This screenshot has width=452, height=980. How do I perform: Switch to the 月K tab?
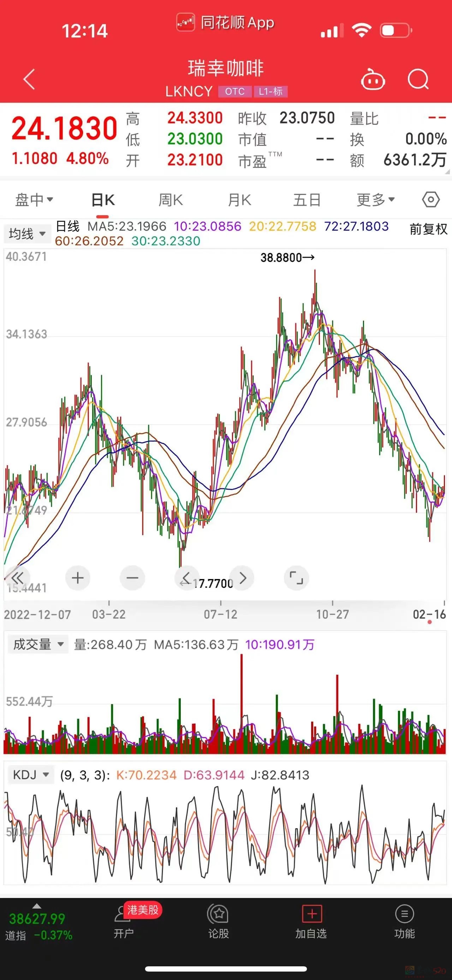[x=239, y=200]
